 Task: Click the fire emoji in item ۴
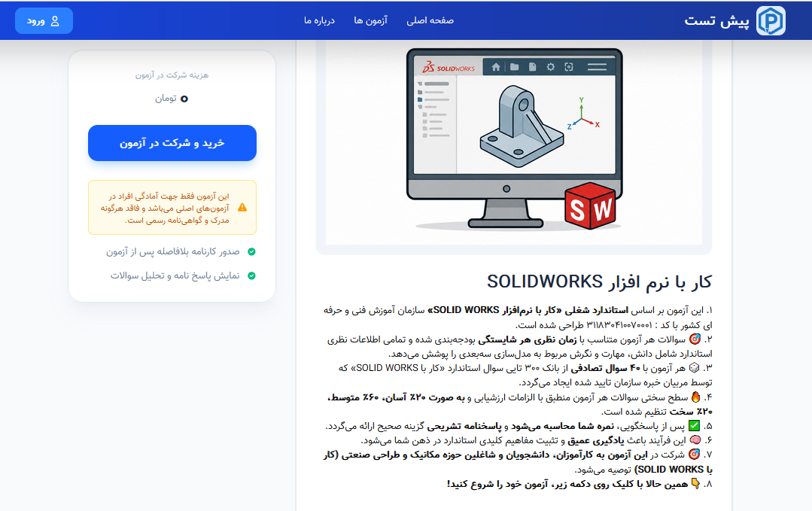695,397
